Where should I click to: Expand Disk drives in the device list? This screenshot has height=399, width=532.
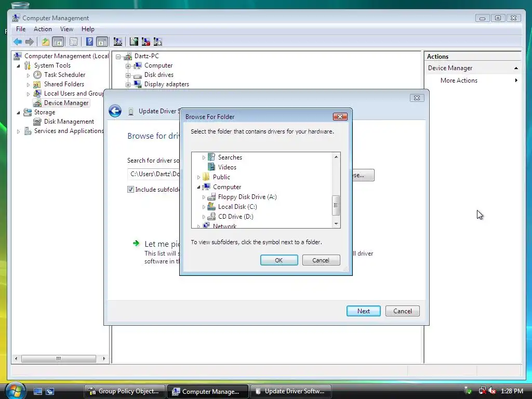click(128, 75)
